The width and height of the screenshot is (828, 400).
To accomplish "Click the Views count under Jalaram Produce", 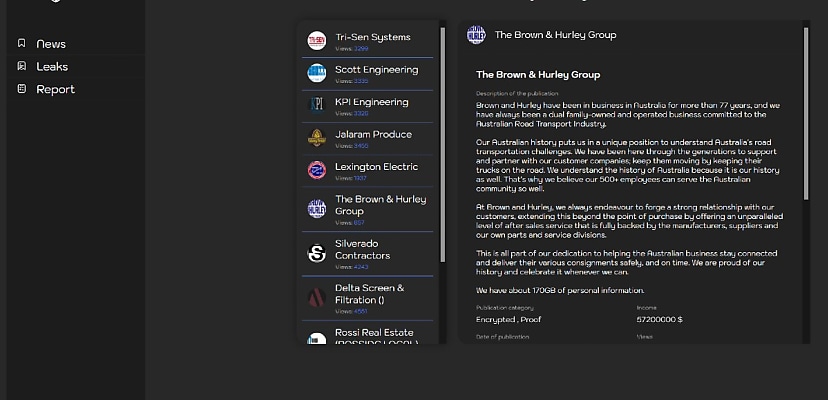I will 361,146.
